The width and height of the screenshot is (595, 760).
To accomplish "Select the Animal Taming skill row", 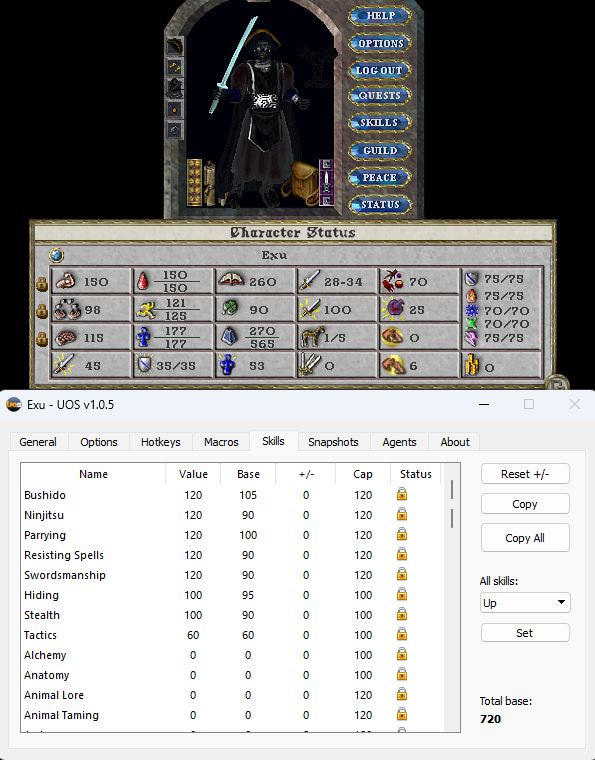I will click(x=232, y=715).
